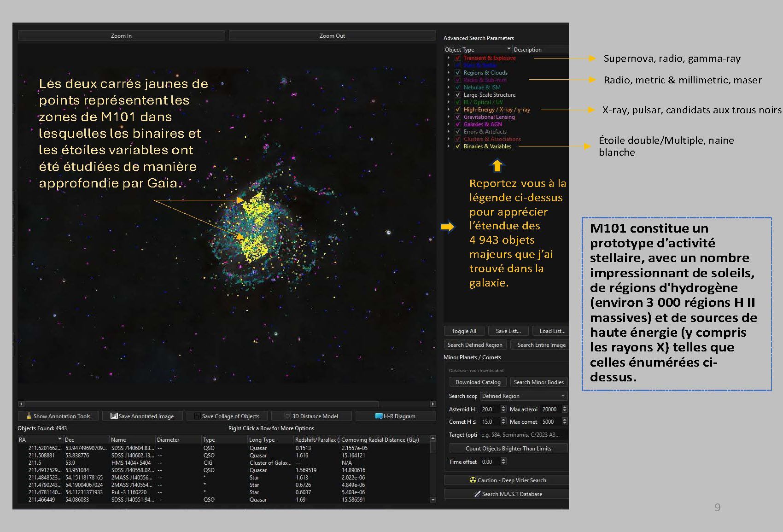This screenshot has height=532, width=783.
Task: Expand the Regions & Clouds tree node
Action: click(x=449, y=73)
